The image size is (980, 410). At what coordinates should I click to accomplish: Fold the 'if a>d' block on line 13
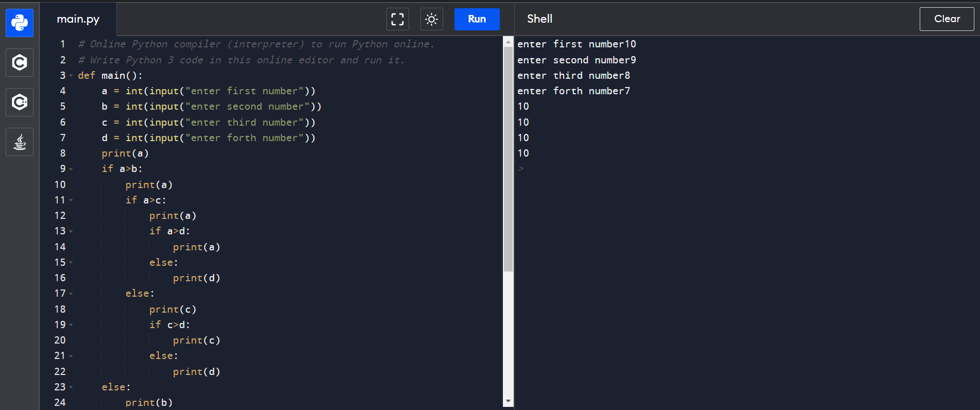(71, 231)
